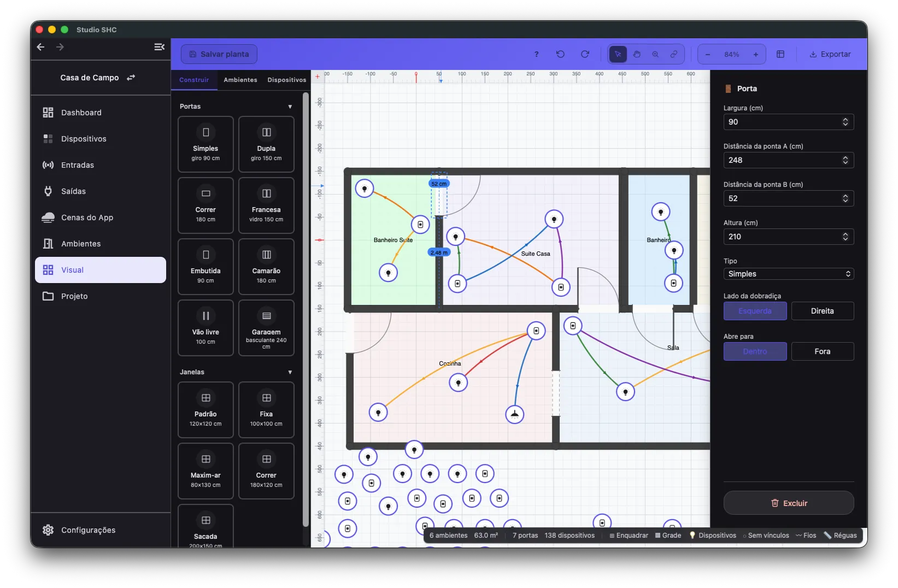Set door opening to Dentro
This screenshot has width=898, height=588.
(x=755, y=351)
